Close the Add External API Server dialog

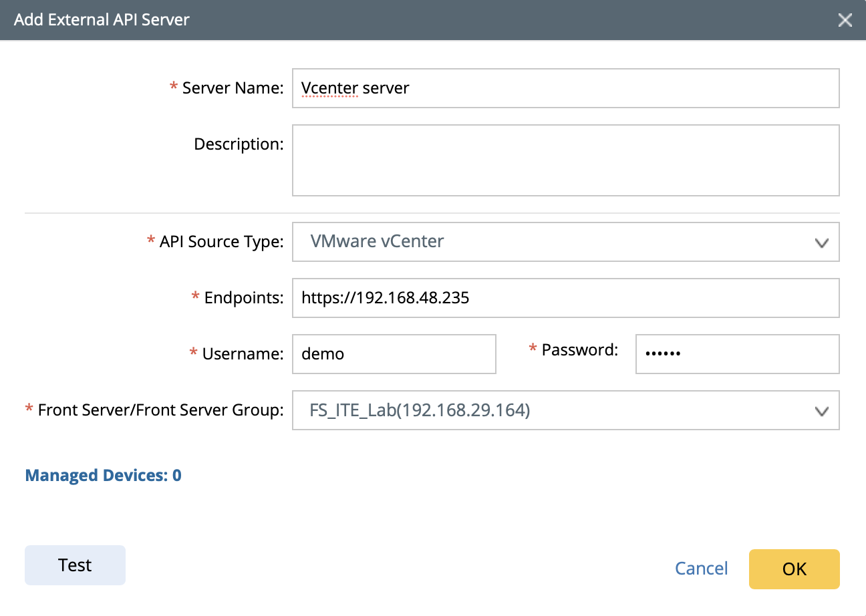coord(845,20)
